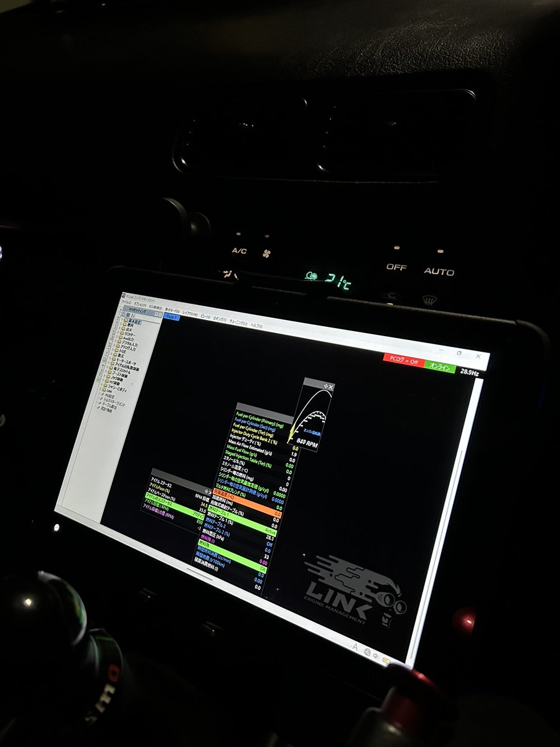Select the デジタル入力 folder in tree
The width and height of the screenshot is (560, 747).
(128, 343)
